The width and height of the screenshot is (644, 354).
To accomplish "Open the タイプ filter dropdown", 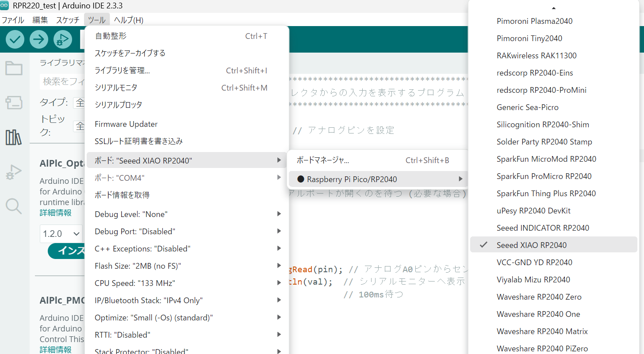I will point(79,103).
